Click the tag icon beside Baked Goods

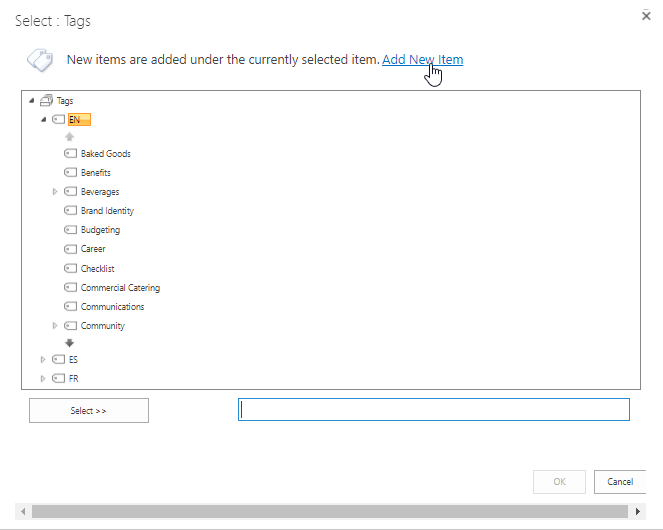70,153
